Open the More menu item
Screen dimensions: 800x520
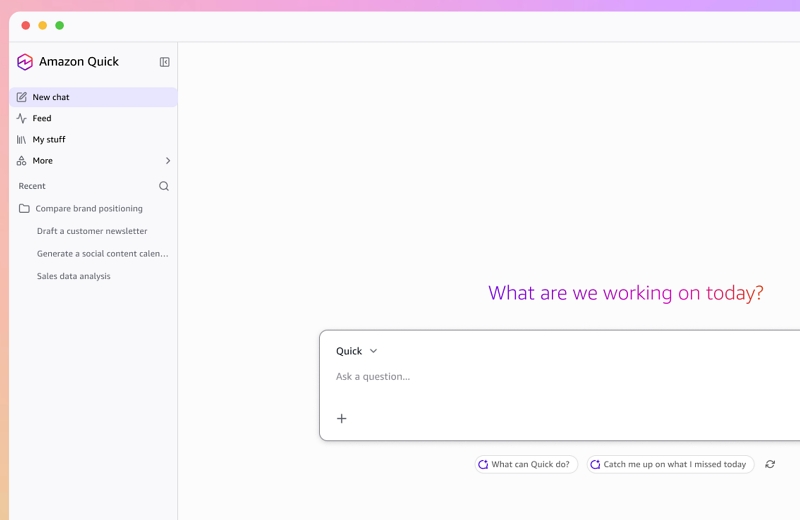93,161
